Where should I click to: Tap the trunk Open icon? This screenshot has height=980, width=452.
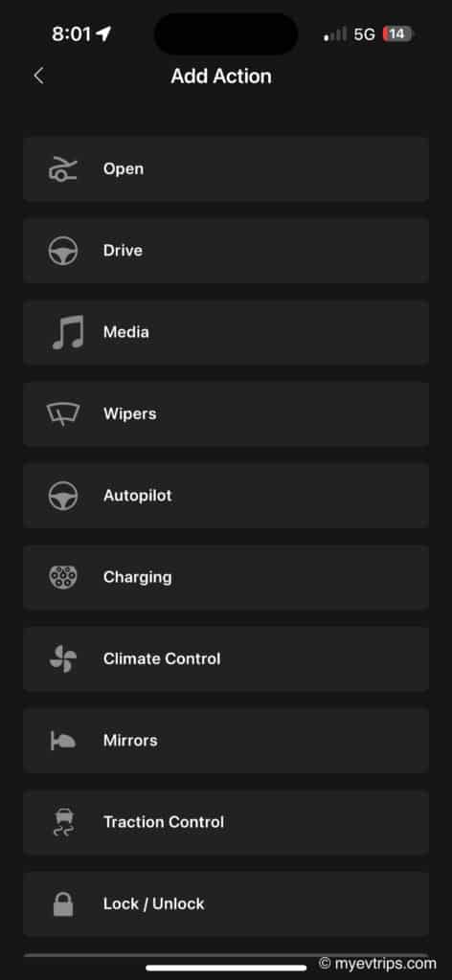tap(63, 168)
